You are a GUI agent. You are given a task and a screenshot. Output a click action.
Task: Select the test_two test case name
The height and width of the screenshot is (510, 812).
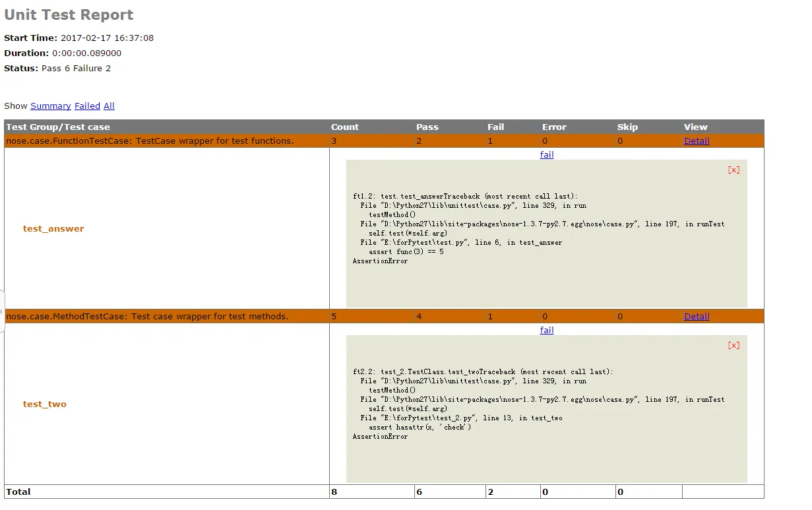coord(45,404)
